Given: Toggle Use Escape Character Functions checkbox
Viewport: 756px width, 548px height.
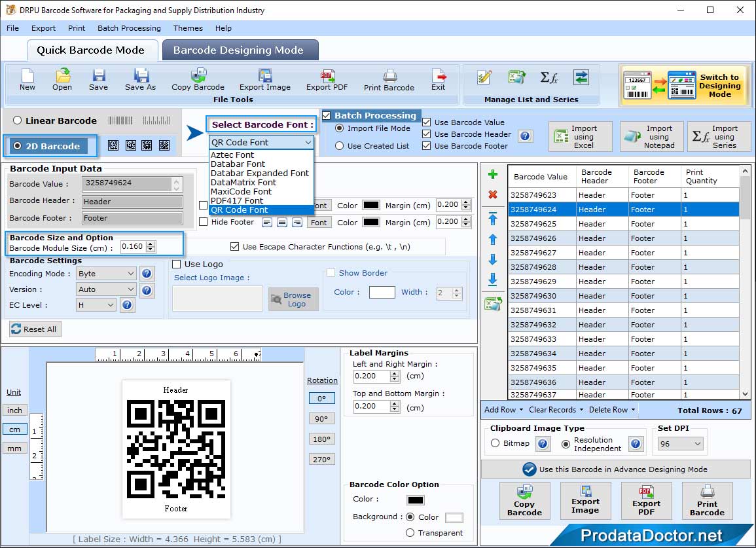Looking at the screenshot, I should point(235,247).
